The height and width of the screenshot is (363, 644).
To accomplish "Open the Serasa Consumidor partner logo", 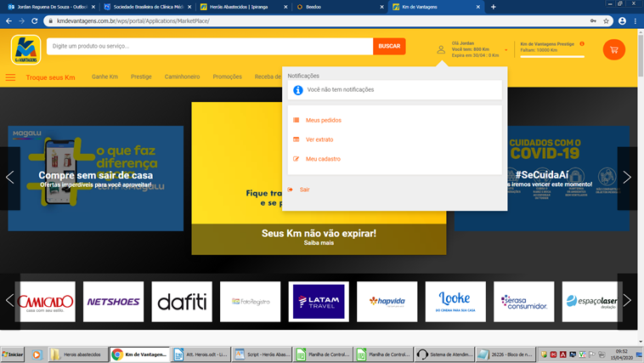I will [523, 302].
